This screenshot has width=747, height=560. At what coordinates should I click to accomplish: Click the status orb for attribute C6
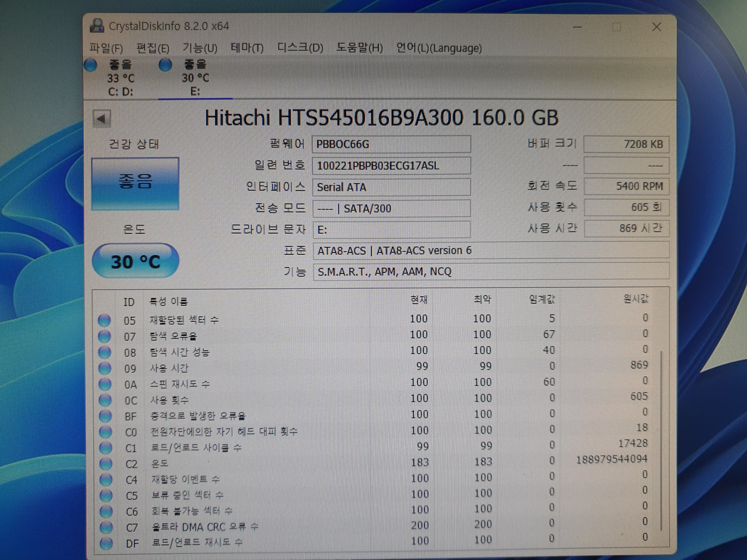(106, 511)
